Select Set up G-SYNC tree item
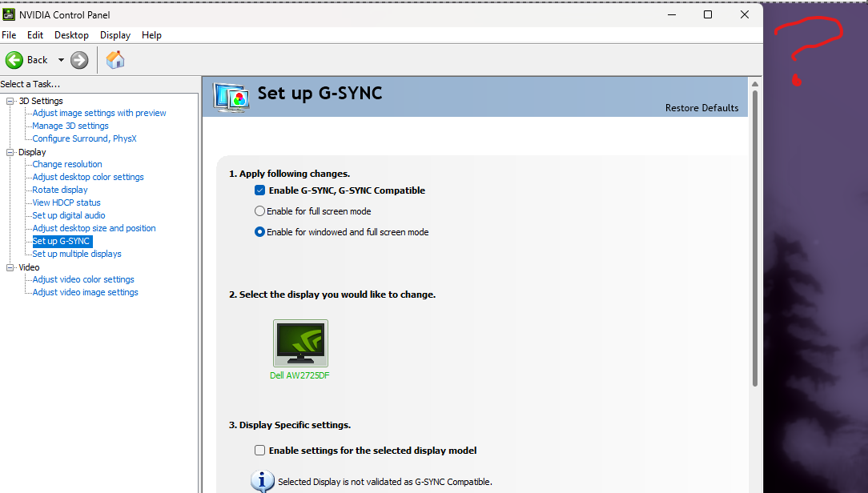The height and width of the screenshot is (493, 868). tap(61, 241)
